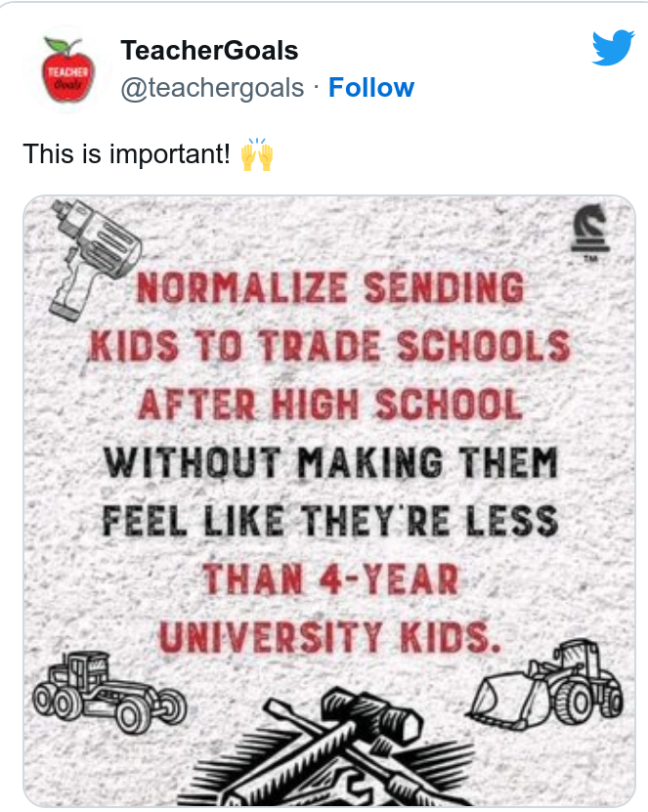This screenshot has width=648, height=812.
Task: Click the "AFTER HIGH SCHOOL" red text
Action: pyautogui.click(x=328, y=403)
